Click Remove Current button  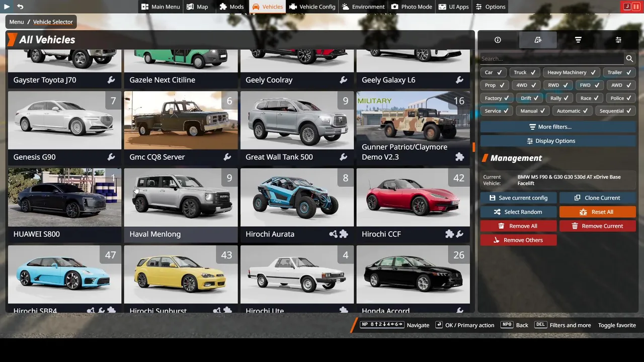[x=598, y=226]
